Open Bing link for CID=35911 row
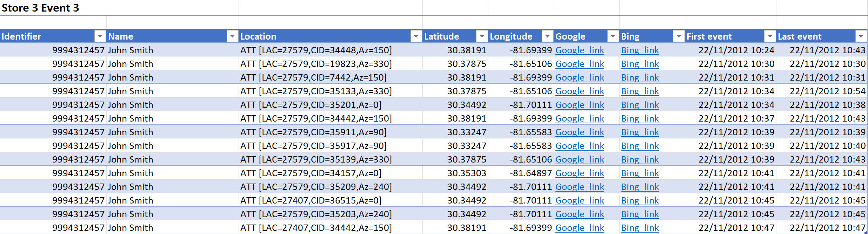The height and width of the screenshot is (234, 868). click(x=640, y=132)
